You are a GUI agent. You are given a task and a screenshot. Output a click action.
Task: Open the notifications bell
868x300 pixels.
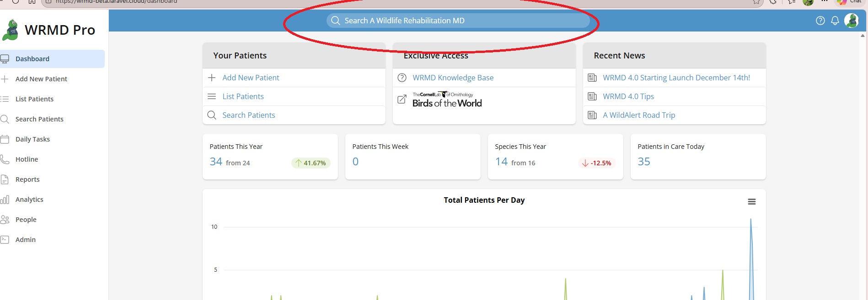[835, 21]
